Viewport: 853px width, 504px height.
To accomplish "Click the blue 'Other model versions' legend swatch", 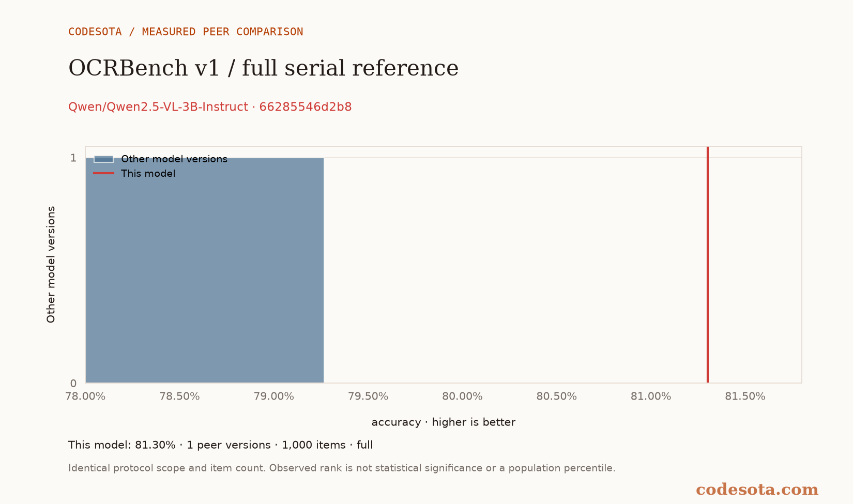I will coord(103,159).
